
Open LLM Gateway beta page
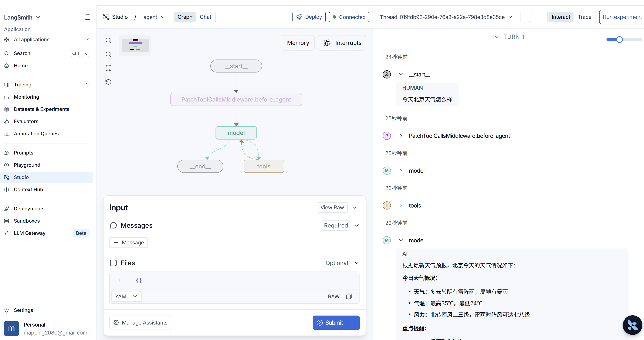(x=46, y=233)
